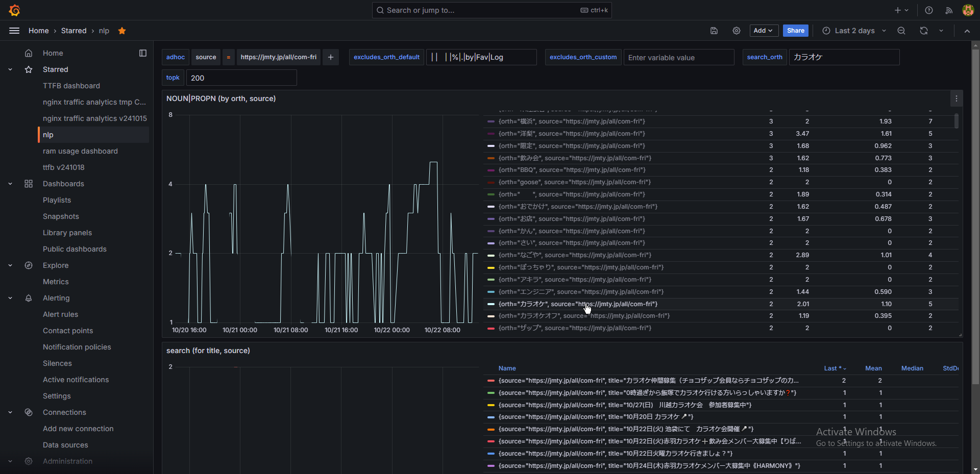Go to Alert rules in sidebar

click(60, 314)
